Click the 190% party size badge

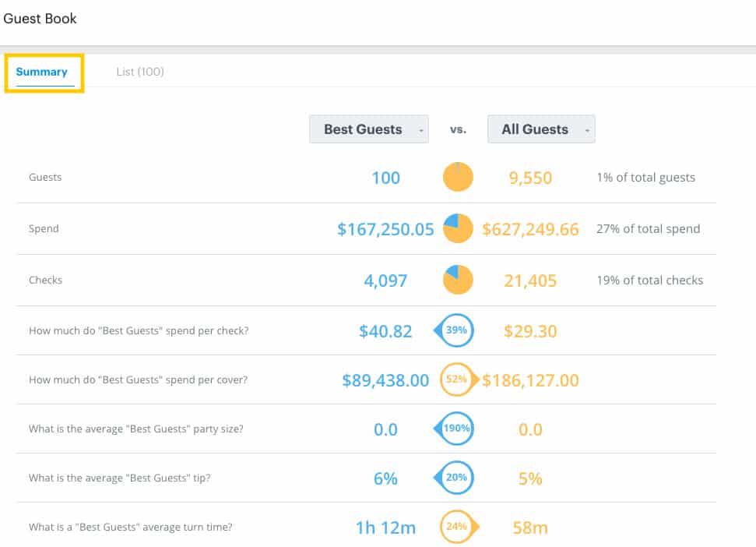click(454, 429)
